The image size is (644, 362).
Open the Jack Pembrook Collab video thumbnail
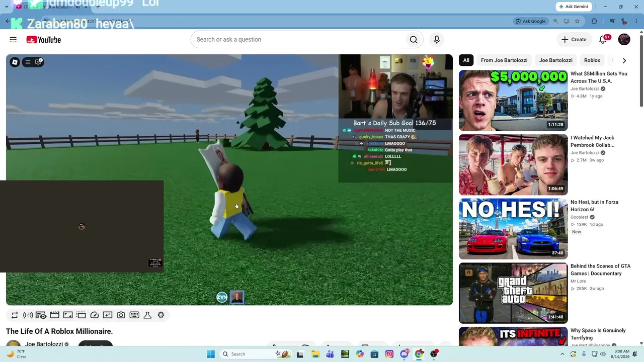(513, 165)
